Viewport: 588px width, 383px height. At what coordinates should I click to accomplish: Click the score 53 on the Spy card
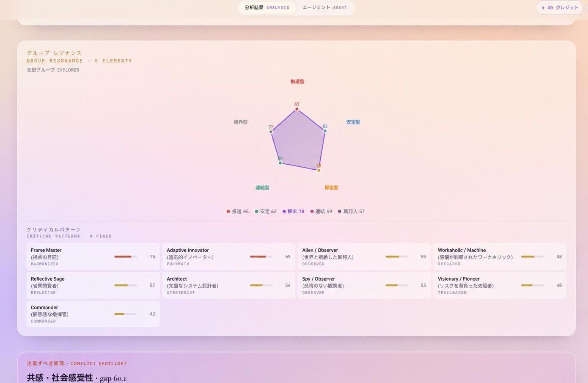coord(423,286)
